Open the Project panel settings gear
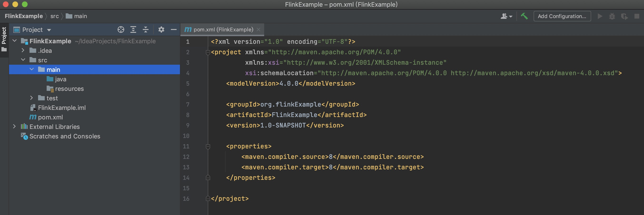Screen dimensions: 644x215 [x=161, y=30]
